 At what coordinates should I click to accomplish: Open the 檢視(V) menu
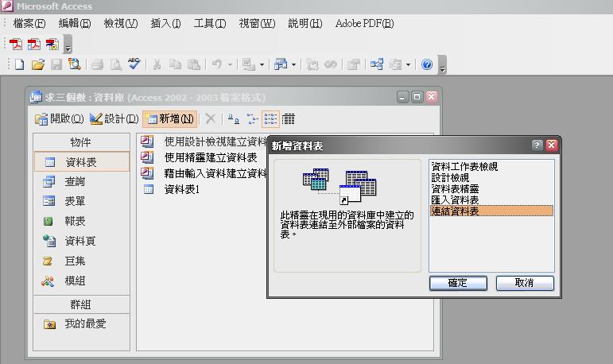point(121,24)
